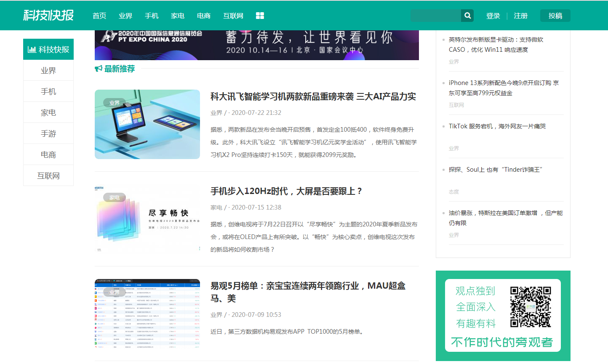
Task: Open article 手机步入120Hz时代
Action: coord(286,191)
